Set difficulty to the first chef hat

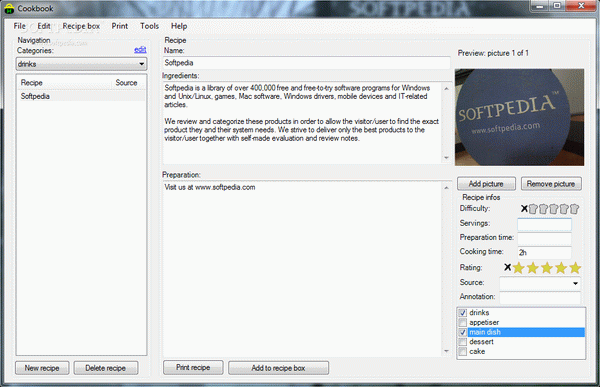pos(533,209)
